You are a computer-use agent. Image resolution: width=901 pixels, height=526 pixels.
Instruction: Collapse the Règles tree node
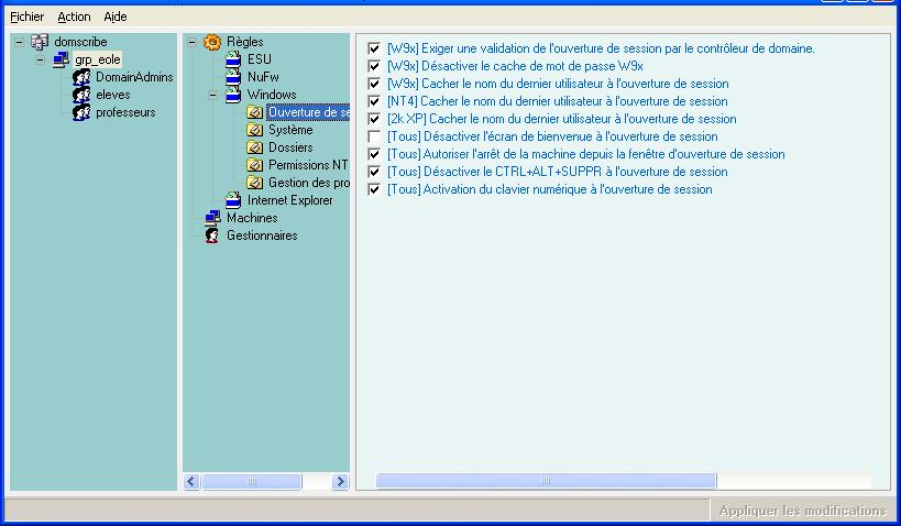click(x=192, y=42)
